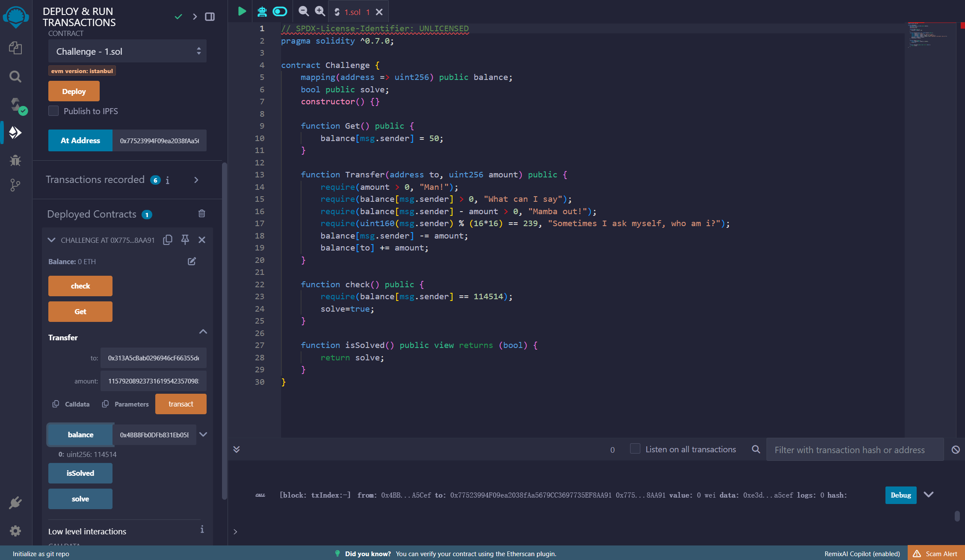Screen dimensions: 965x560
Task: Clear all deployed contracts with trash icon
Action: coord(202,213)
